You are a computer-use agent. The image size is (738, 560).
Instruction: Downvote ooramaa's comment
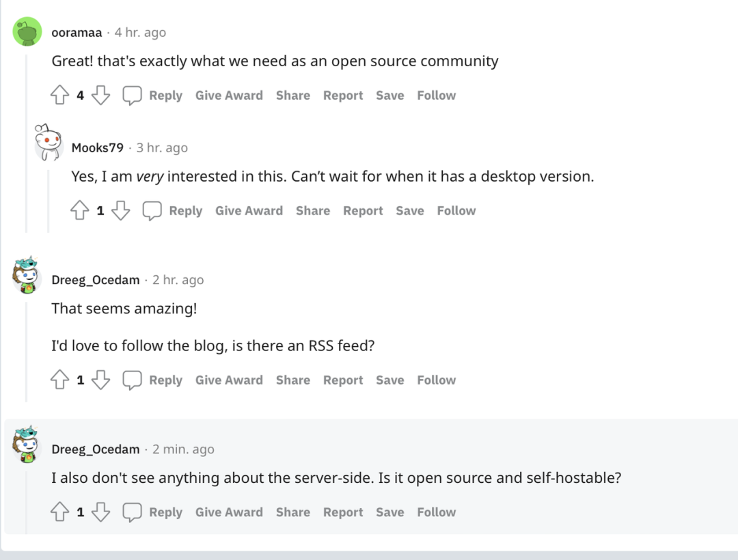pyautogui.click(x=100, y=96)
